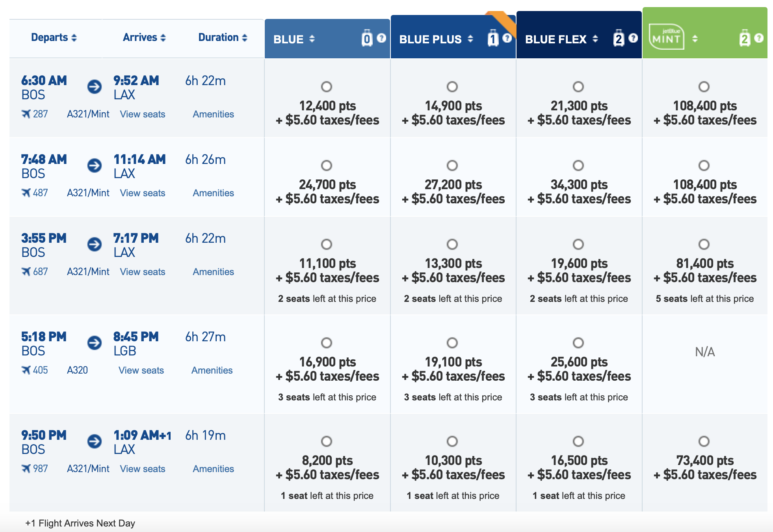Sort by Blue Flex fare price

click(x=561, y=39)
